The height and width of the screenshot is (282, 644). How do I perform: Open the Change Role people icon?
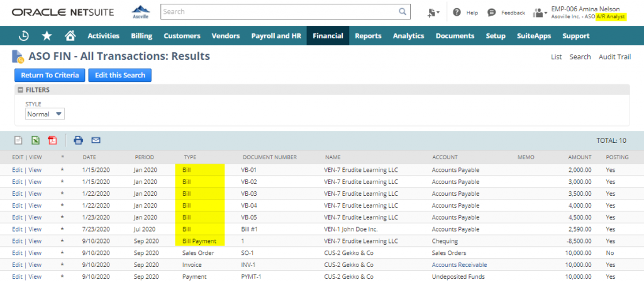tap(539, 13)
